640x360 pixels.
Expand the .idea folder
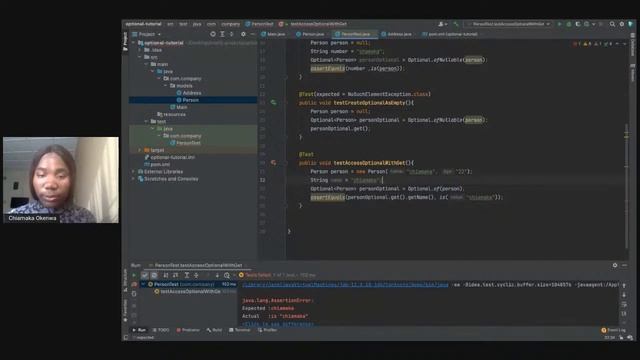tap(140, 50)
